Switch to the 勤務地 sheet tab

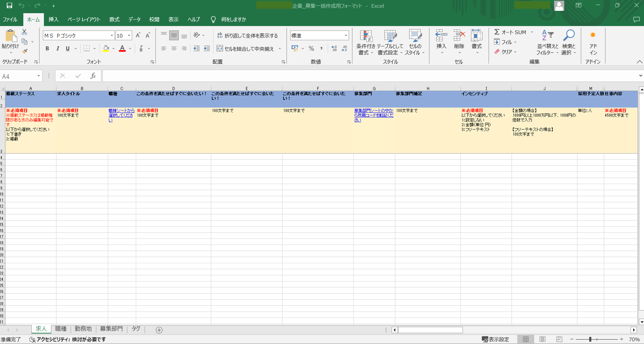[83, 329]
